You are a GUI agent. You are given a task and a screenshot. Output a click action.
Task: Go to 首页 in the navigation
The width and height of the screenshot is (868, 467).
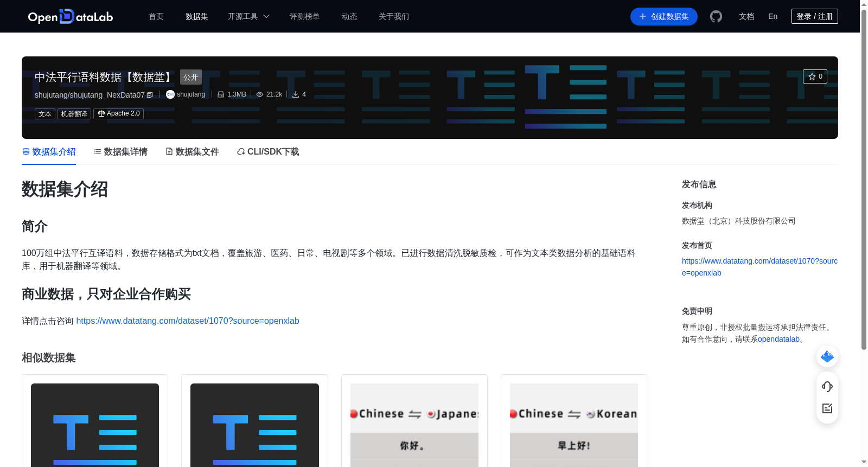click(156, 16)
